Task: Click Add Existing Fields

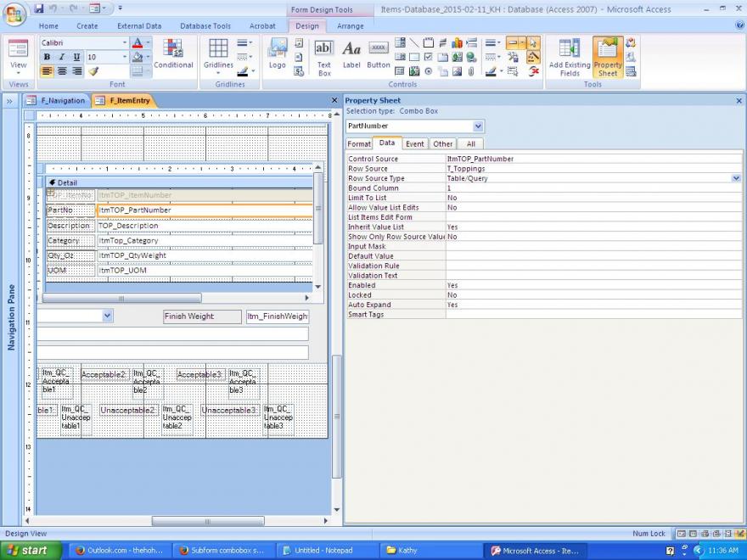Action: tap(570, 57)
